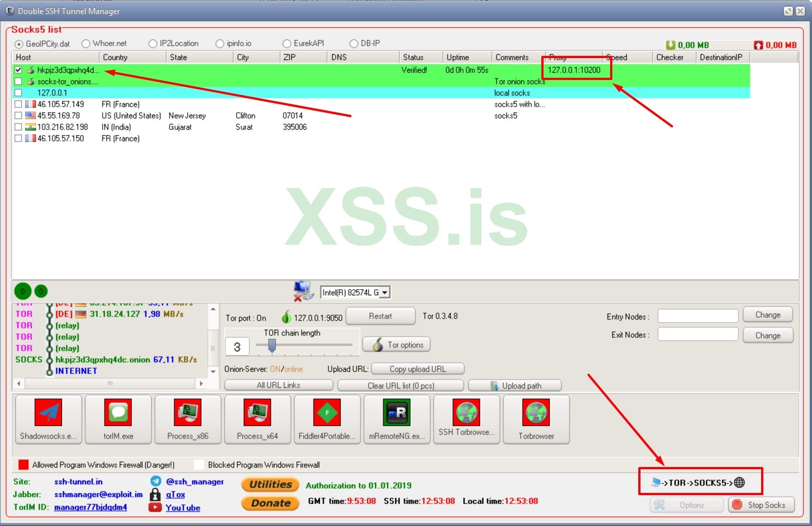Image resolution: width=812 pixels, height=526 pixels.
Task: Uncheck the hkpjz3d3qpxhq4d host checkbox
Action: click(18, 70)
